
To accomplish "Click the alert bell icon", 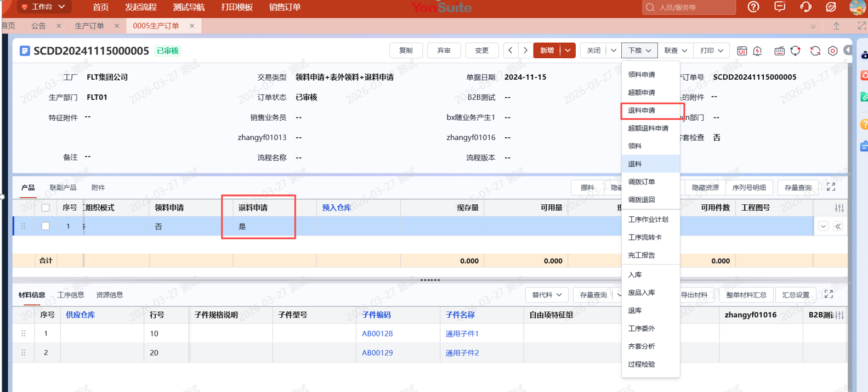I will 758,51.
